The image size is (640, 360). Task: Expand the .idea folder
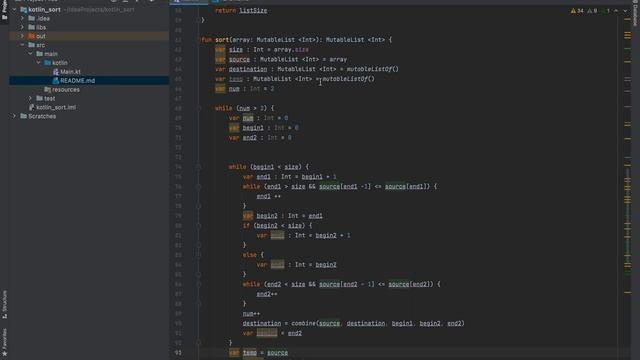click(22, 18)
